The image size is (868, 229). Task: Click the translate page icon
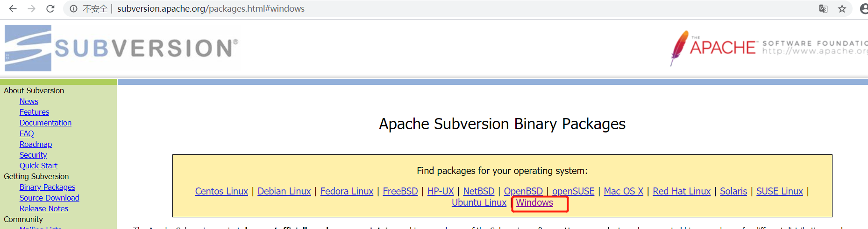point(823,9)
